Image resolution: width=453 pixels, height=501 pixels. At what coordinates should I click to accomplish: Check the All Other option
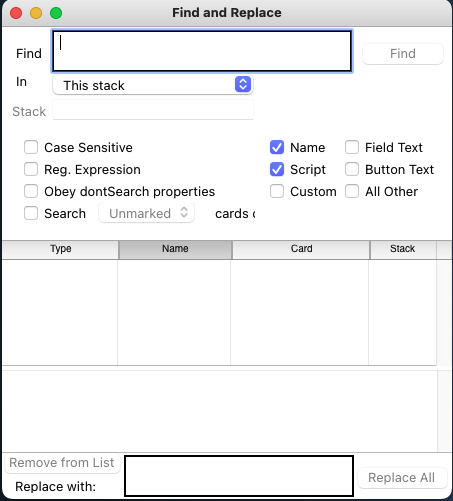[x=352, y=191]
